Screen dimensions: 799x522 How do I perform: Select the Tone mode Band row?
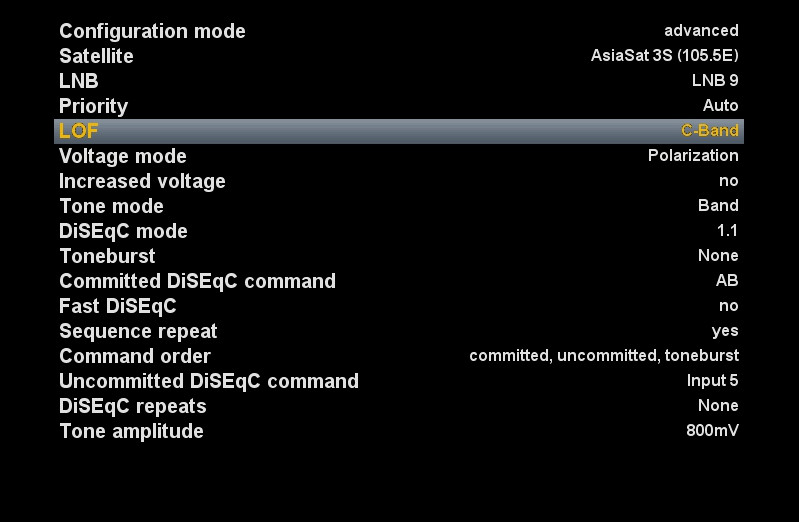coord(399,206)
